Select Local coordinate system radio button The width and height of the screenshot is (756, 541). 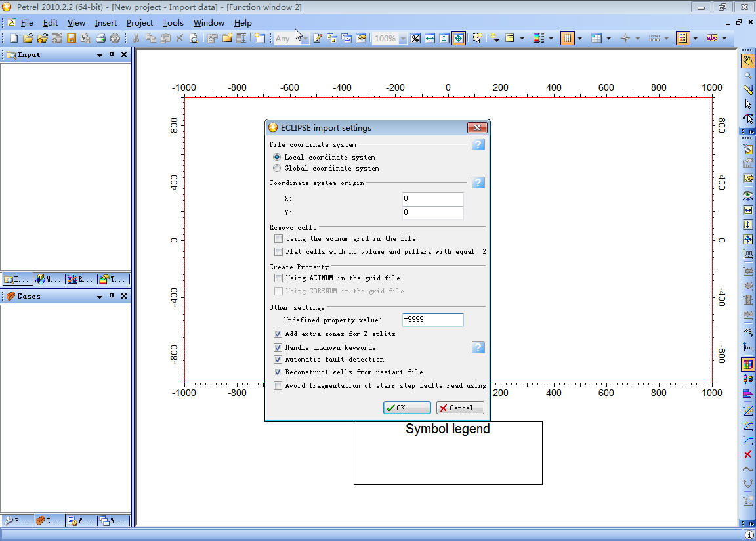[x=277, y=157]
